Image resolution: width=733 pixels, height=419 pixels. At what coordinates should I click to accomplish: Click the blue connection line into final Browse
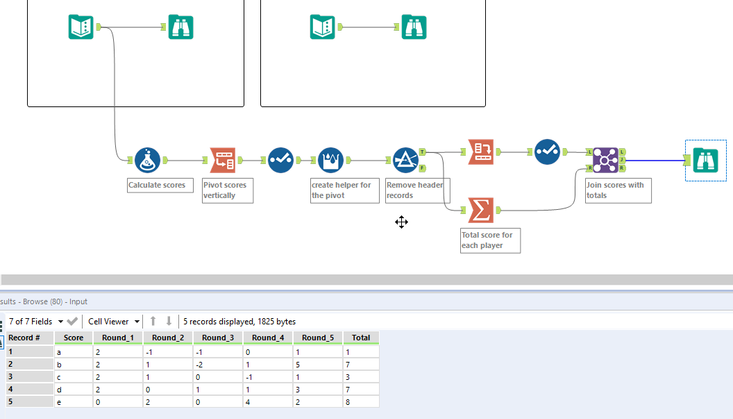click(654, 160)
